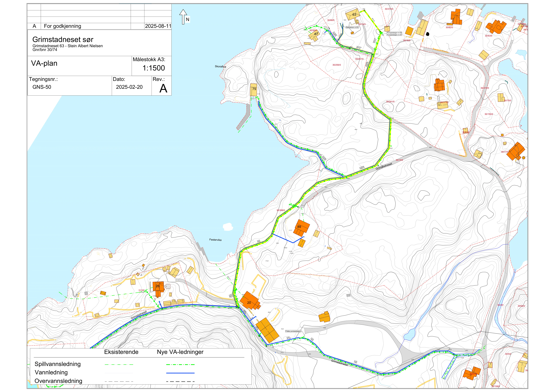Select revision date '2025-08-11'

[x=158, y=26]
